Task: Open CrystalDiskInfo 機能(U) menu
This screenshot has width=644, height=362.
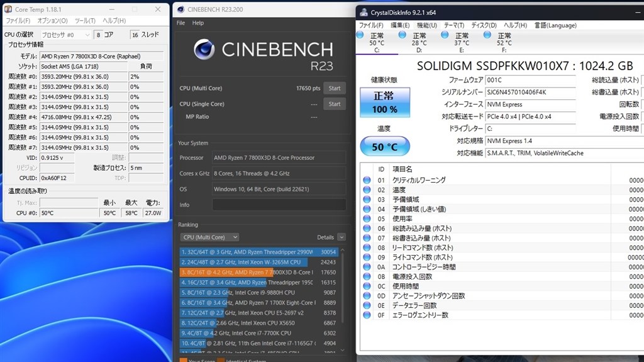Action: click(x=427, y=26)
